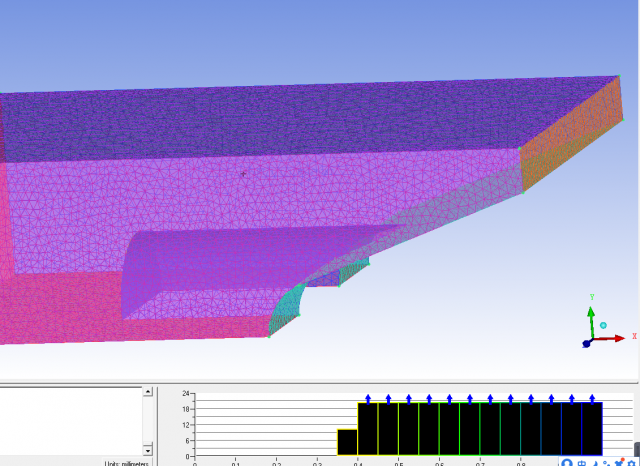
Task: Click the dark blue Z axis ball on triad
Action: (586, 344)
